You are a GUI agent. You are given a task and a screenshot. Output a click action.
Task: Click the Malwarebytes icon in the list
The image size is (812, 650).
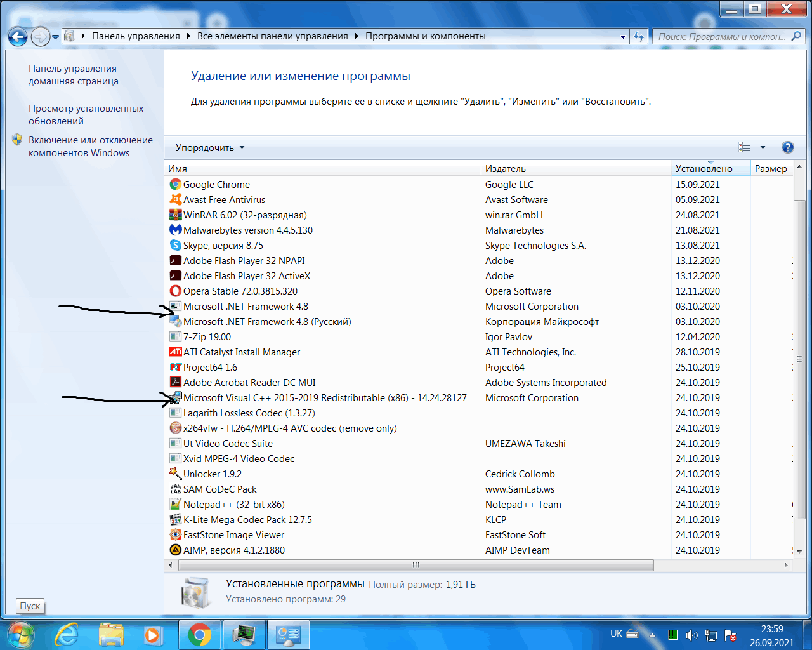coord(176,230)
